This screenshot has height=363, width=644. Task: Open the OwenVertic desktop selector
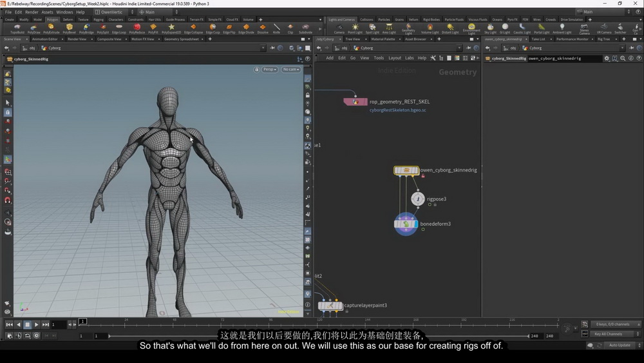click(114, 12)
